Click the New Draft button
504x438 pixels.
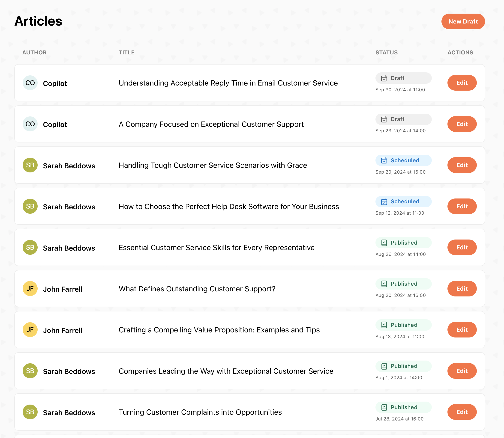tap(463, 21)
